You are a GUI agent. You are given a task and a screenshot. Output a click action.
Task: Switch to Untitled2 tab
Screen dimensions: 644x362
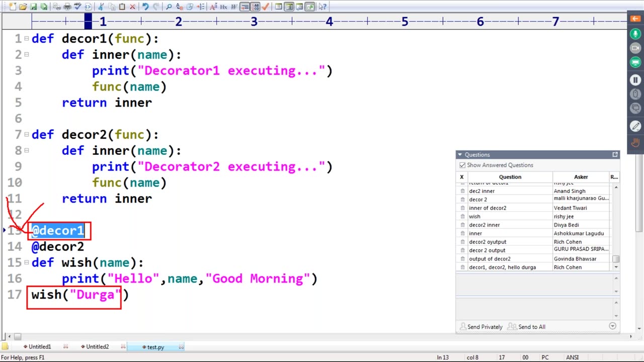97,347
